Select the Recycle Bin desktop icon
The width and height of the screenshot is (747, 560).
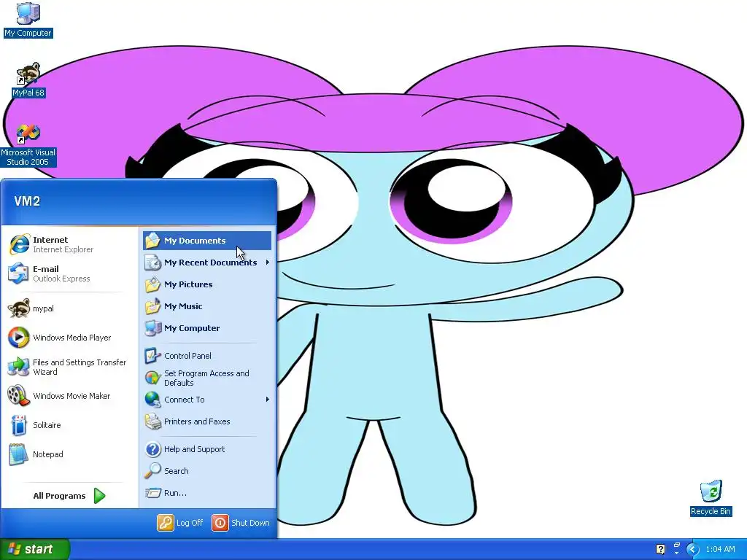point(711,498)
